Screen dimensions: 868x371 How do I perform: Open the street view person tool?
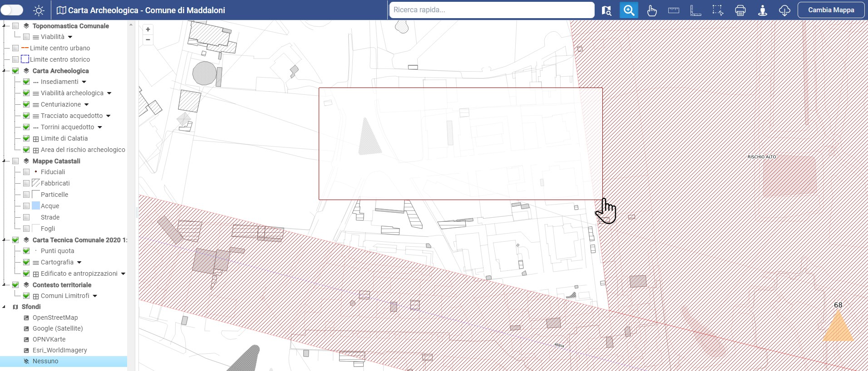pyautogui.click(x=762, y=10)
